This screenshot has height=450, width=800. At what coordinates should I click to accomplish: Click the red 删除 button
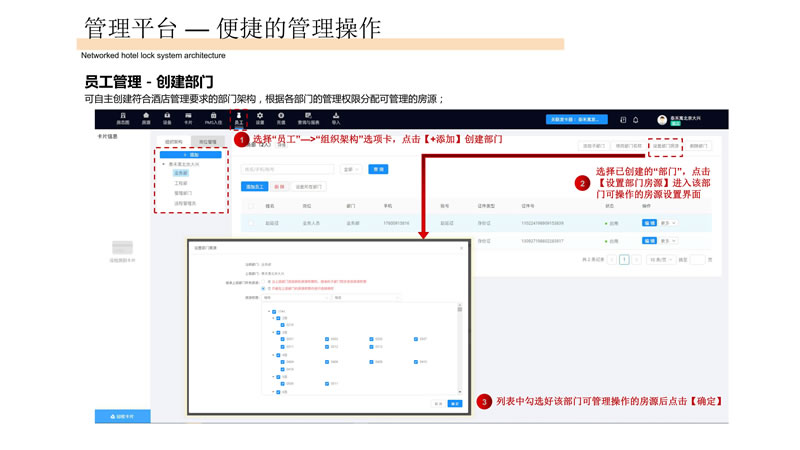279,187
